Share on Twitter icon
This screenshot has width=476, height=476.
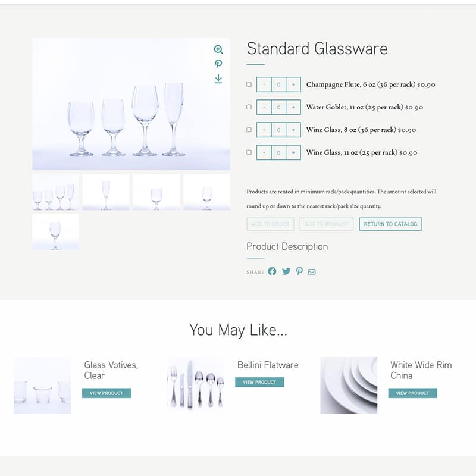[x=286, y=271]
